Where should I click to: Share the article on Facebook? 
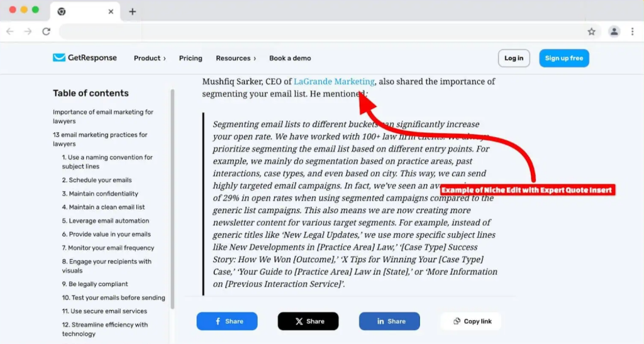coord(226,321)
